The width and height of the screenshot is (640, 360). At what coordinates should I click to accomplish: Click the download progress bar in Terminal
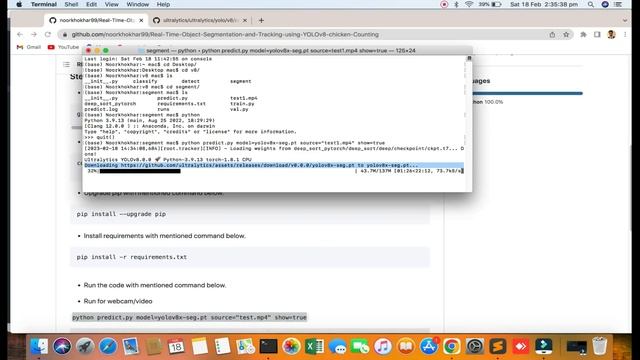140,171
